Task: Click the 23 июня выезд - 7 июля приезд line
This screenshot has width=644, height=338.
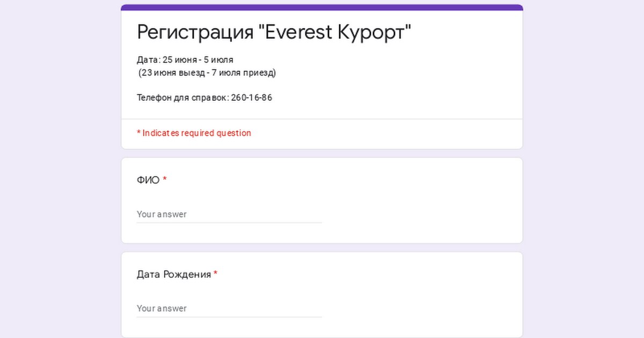Action: pos(207,72)
